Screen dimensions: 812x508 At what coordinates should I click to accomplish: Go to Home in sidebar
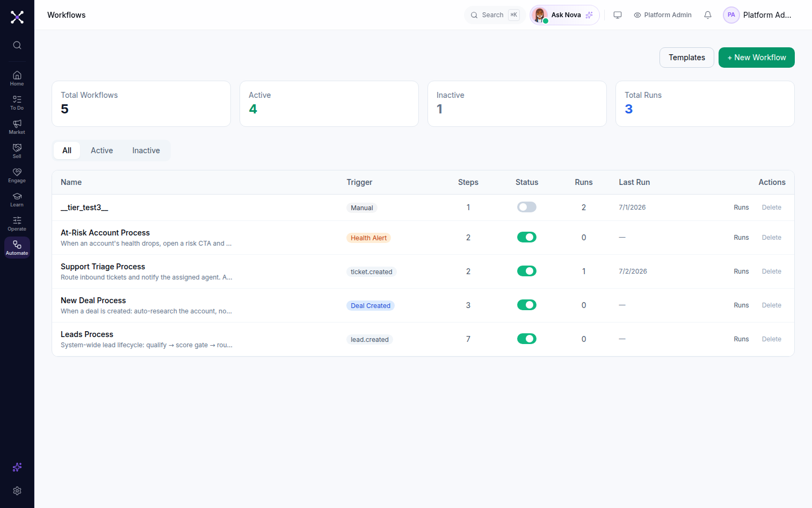point(17,78)
